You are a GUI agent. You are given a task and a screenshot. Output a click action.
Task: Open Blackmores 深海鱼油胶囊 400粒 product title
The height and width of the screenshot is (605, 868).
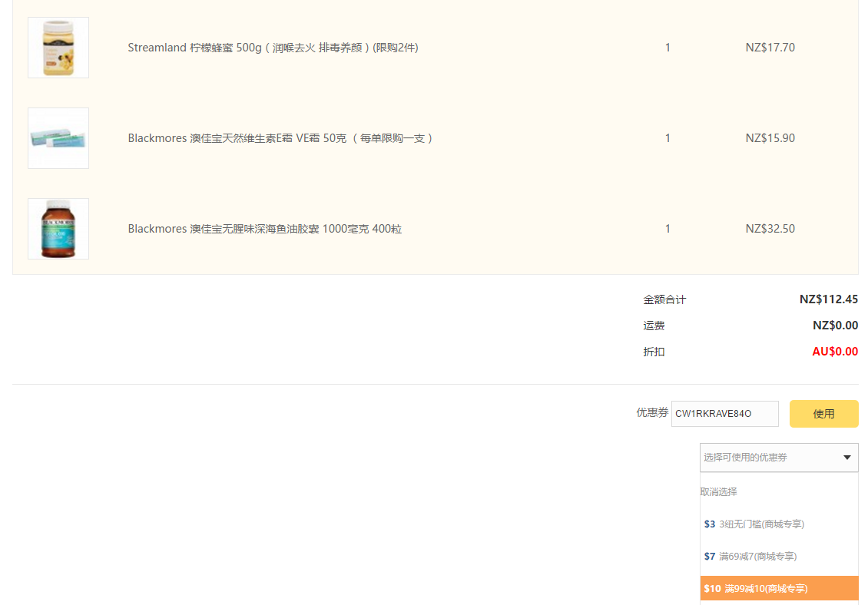tap(264, 229)
